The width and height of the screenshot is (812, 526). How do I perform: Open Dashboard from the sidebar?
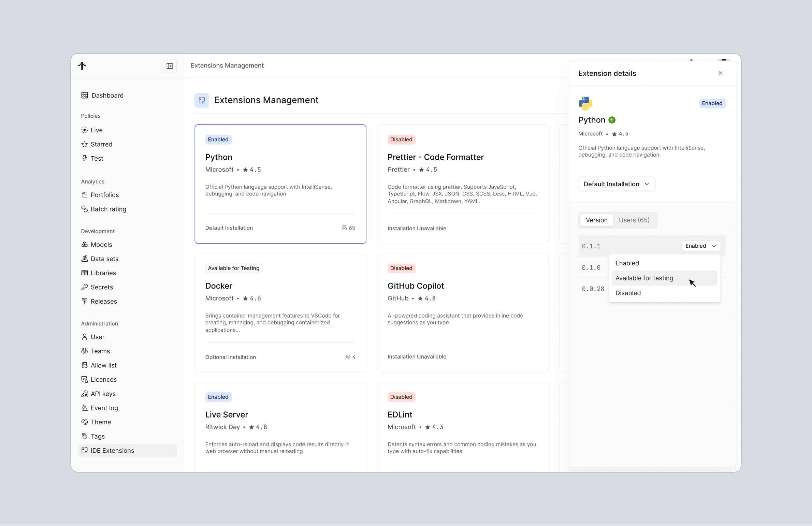107,96
